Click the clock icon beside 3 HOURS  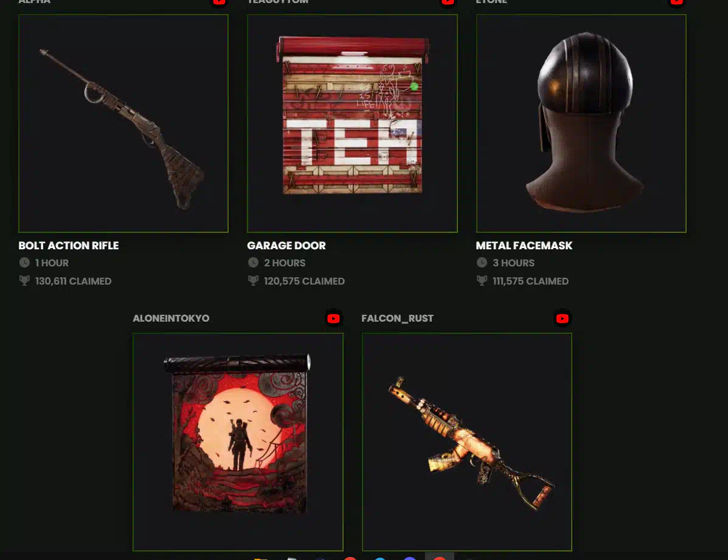[482, 262]
